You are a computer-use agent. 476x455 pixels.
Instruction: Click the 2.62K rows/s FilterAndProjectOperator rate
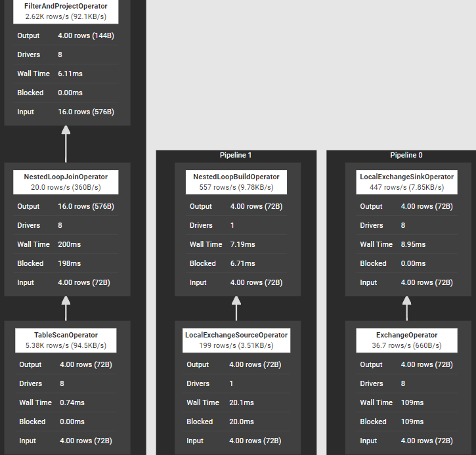[66, 16]
